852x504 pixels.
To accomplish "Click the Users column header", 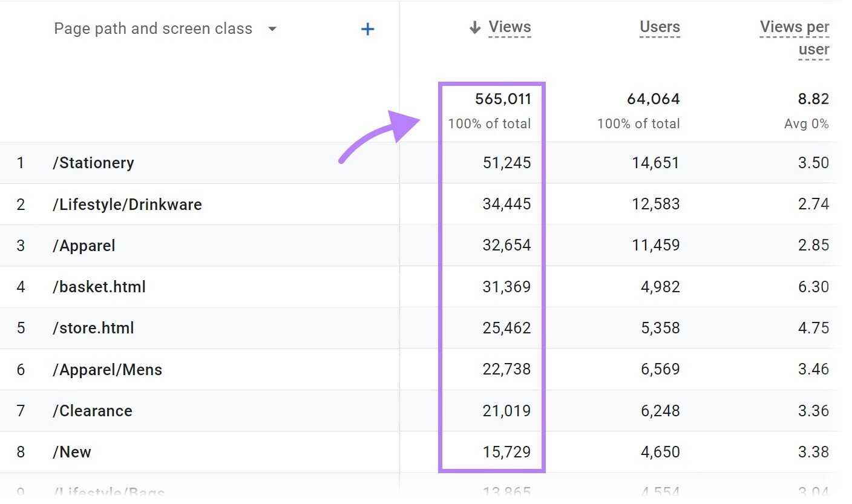I will coord(659,27).
